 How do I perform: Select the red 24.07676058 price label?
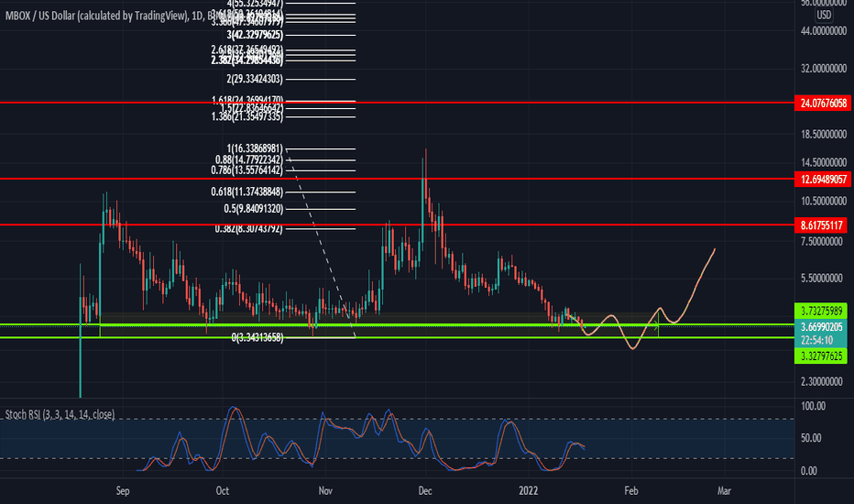coord(823,103)
